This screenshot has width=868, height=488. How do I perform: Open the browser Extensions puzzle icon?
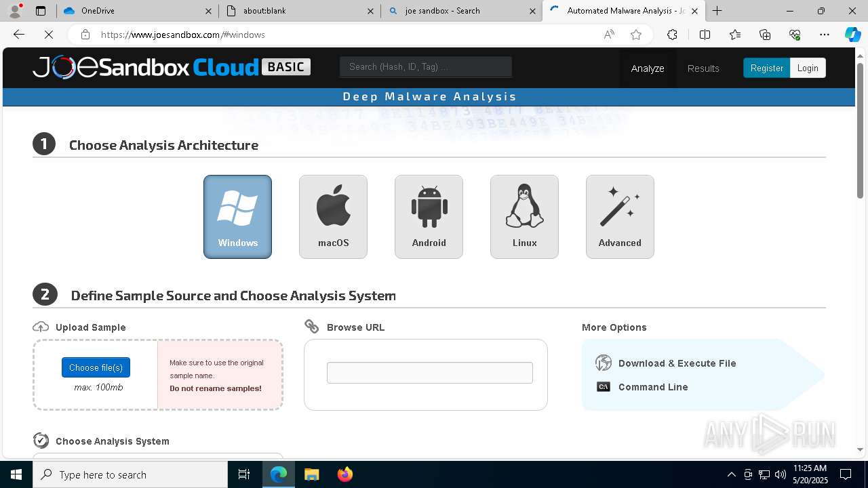(x=672, y=35)
